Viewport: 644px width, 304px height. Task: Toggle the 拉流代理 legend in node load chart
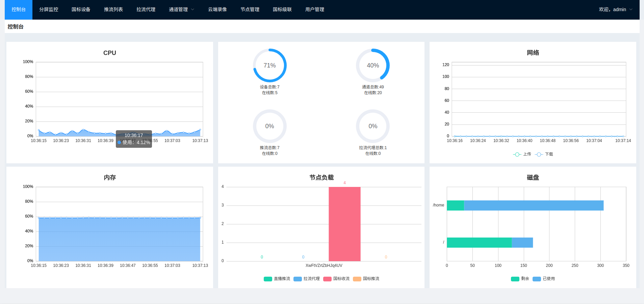(306, 279)
